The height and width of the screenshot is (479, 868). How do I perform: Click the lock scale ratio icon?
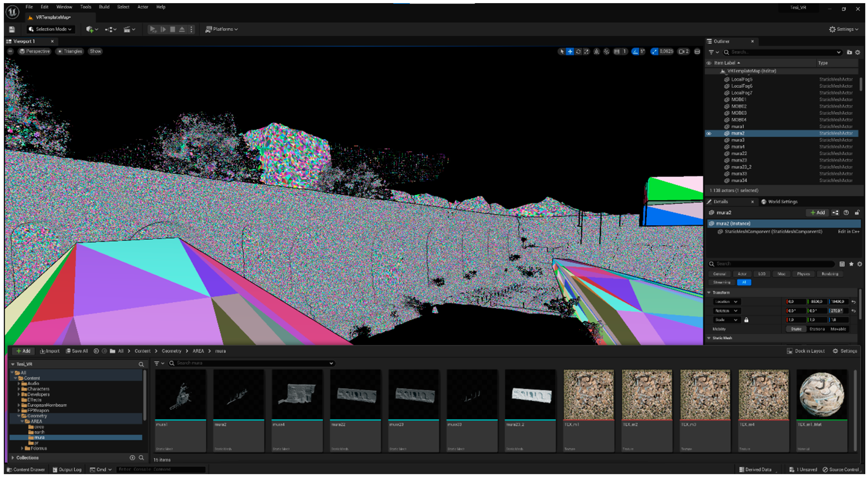click(x=746, y=320)
